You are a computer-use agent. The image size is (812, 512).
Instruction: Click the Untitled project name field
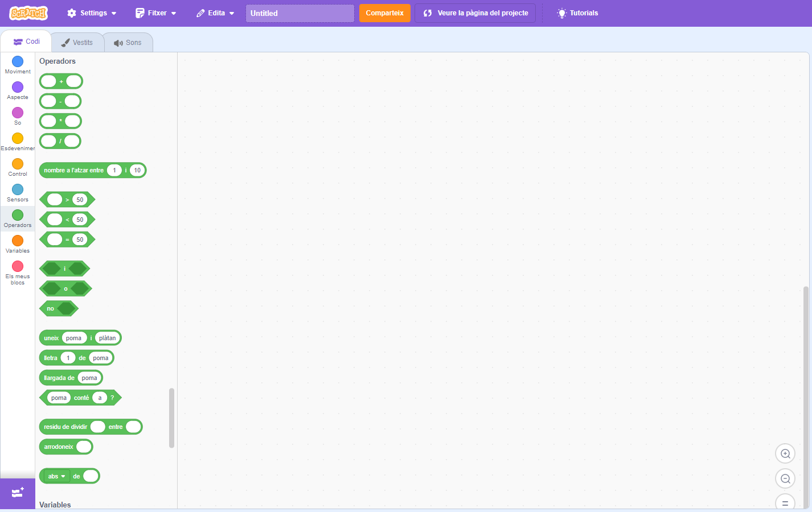pos(300,13)
